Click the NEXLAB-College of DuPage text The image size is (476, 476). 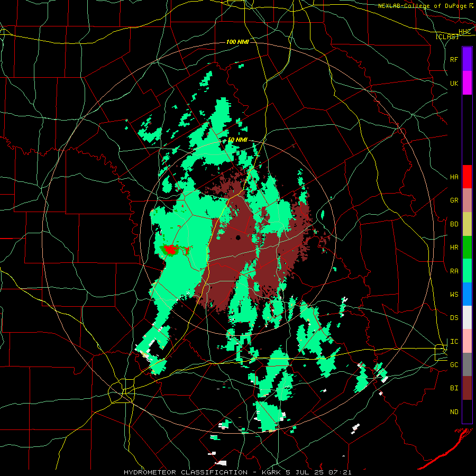point(422,6)
